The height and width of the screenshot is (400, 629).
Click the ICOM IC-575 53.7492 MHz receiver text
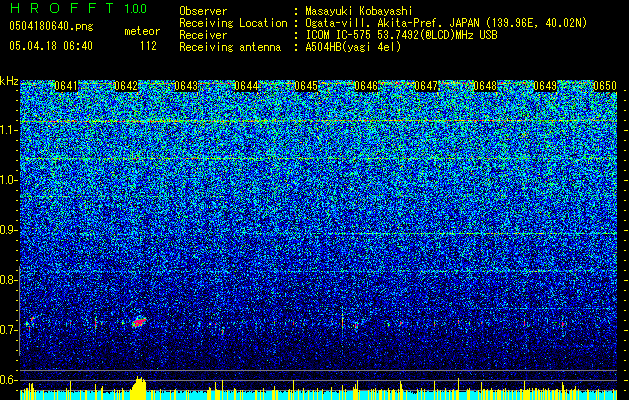pyautogui.click(x=401, y=35)
